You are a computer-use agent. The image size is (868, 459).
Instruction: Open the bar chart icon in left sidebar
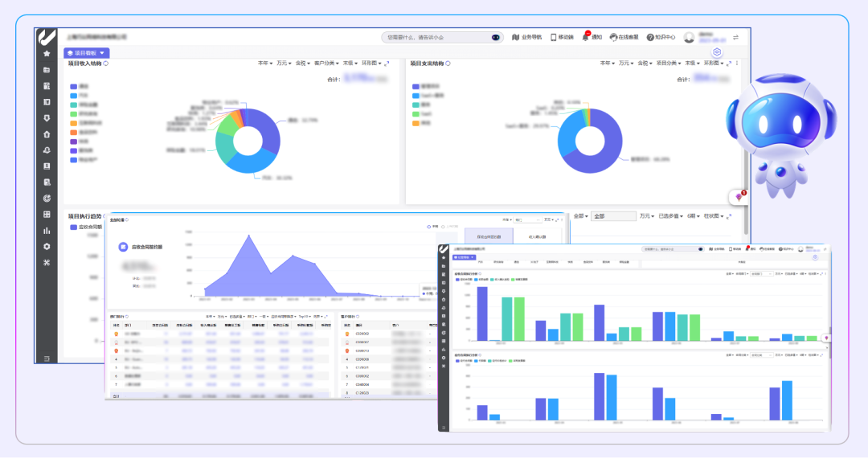tap(47, 231)
